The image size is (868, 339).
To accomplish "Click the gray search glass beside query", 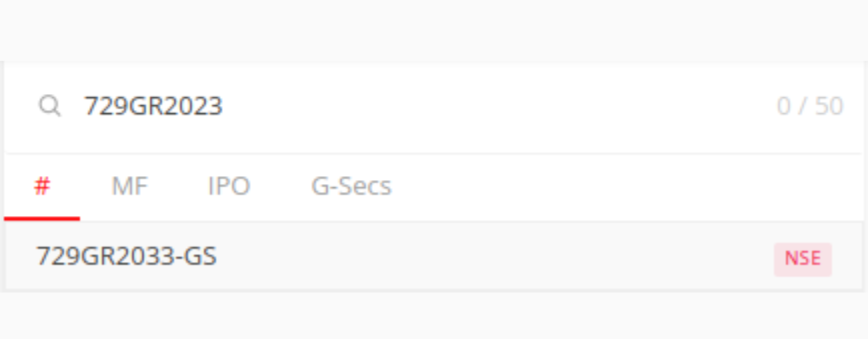I will [50, 105].
